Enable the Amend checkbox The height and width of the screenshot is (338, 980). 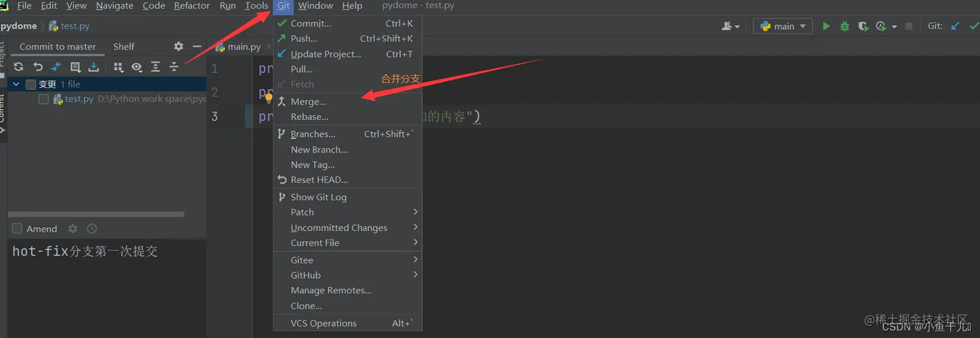coord(17,228)
